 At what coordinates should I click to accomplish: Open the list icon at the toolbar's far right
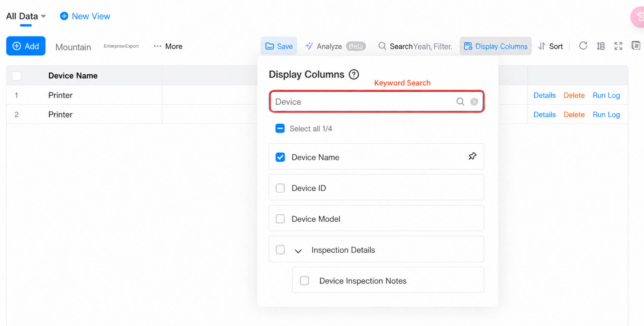pyautogui.click(x=636, y=46)
